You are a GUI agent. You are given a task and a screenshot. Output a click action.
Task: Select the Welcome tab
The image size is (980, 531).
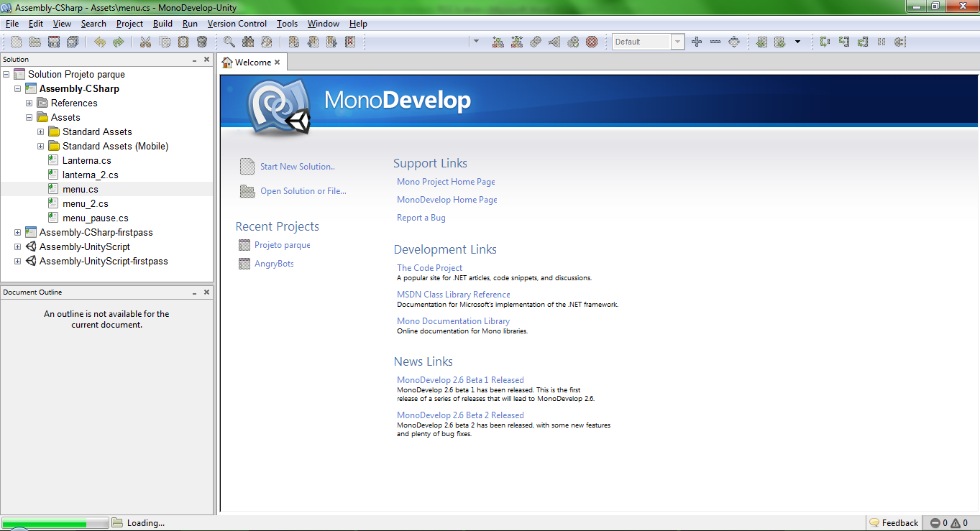click(x=253, y=63)
